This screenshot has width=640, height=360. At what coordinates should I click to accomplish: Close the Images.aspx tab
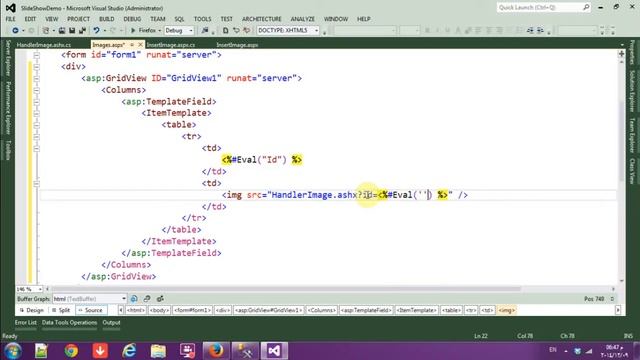click(x=140, y=44)
